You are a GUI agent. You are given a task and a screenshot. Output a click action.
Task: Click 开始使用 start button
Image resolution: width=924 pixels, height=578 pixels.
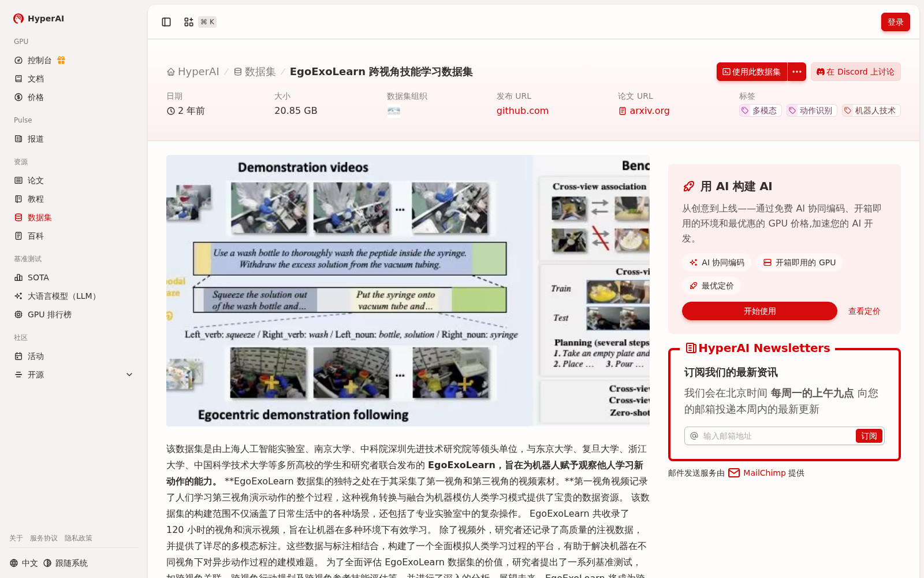click(x=759, y=311)
